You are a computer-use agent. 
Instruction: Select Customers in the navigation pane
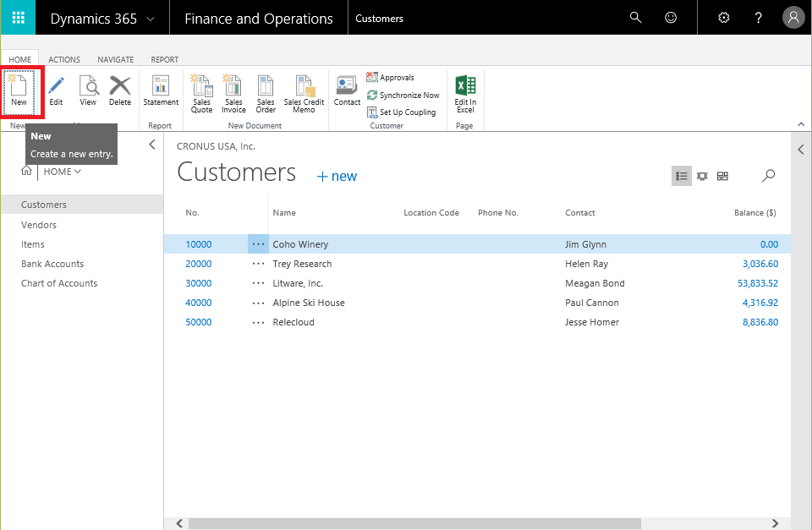[x=82, y=205]
